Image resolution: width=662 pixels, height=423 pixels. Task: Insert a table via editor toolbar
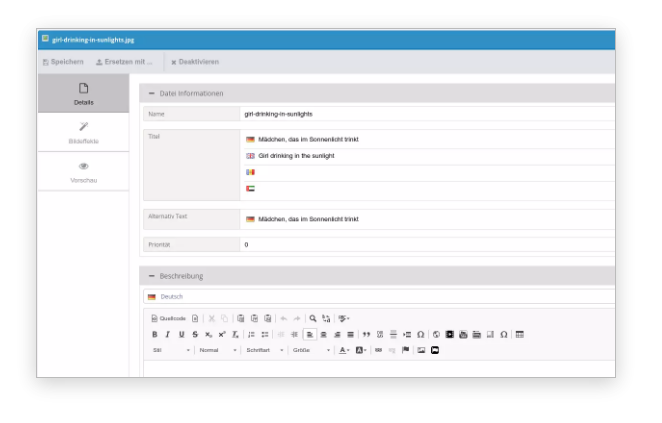tap(520, 334)
